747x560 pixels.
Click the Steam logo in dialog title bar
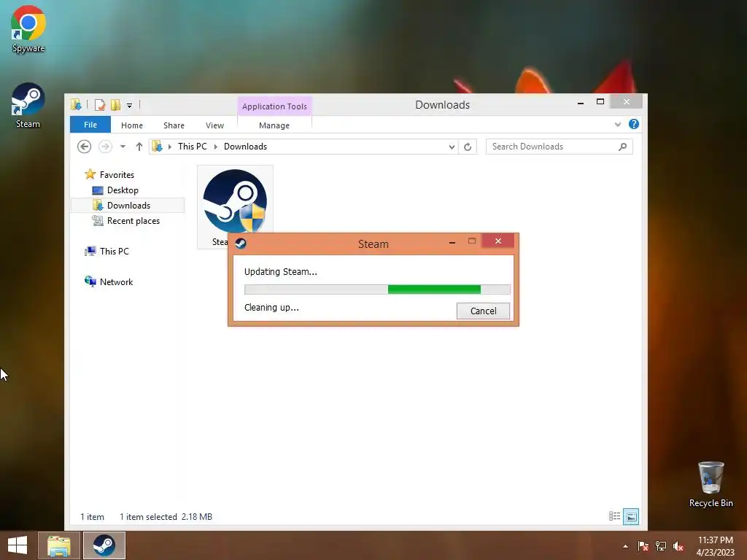(x=241, y=244)
